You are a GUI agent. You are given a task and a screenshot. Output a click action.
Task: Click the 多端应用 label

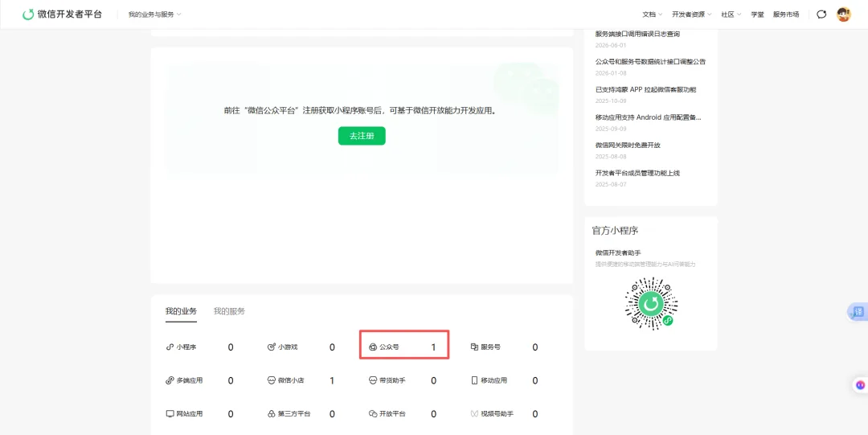tap(190, 380)
